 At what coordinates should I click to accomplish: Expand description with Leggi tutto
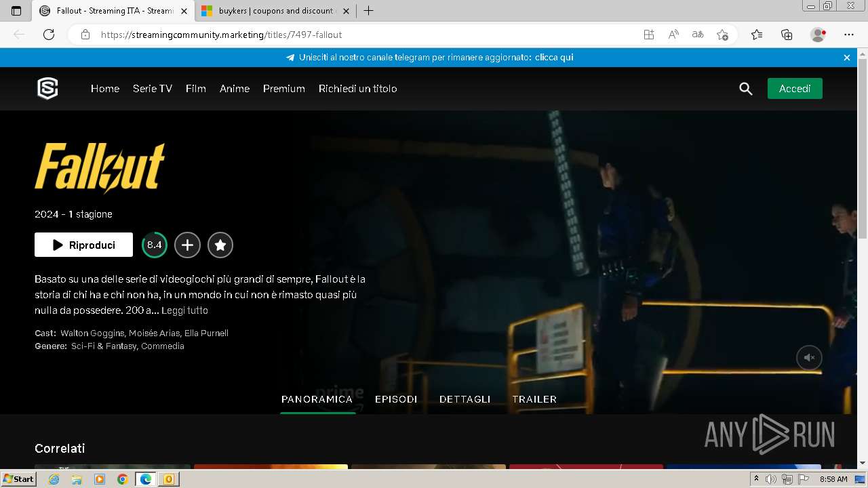coord(184,310)
